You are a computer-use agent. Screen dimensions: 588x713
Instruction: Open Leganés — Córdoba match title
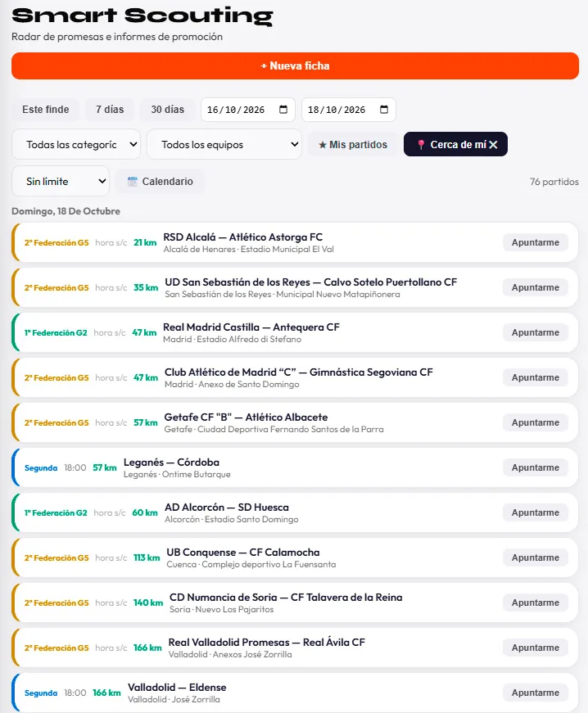coord(171,462)
